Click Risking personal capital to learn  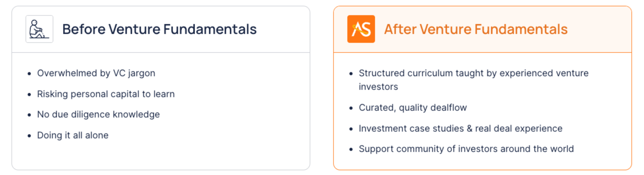[x=106, y=94]
